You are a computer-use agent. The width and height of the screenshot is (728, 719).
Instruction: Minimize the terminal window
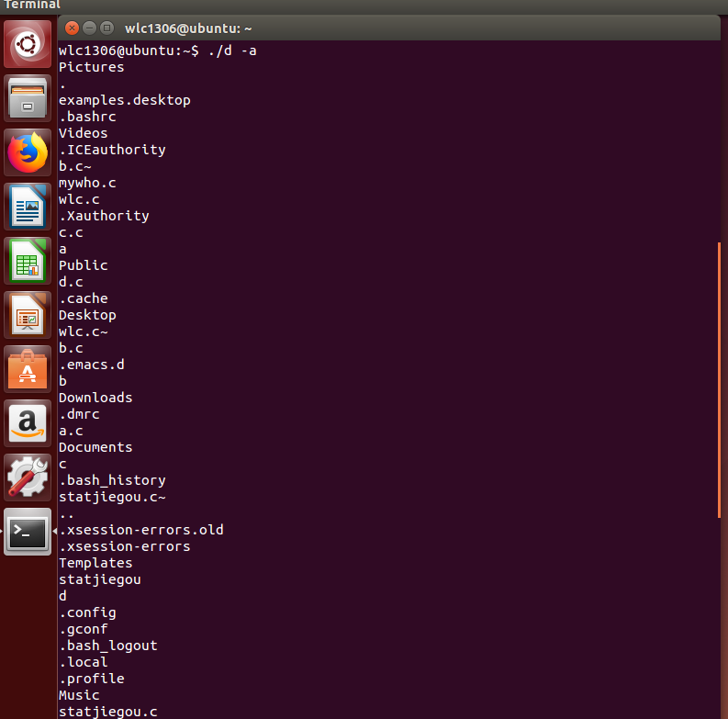click(x=89, y=28)
